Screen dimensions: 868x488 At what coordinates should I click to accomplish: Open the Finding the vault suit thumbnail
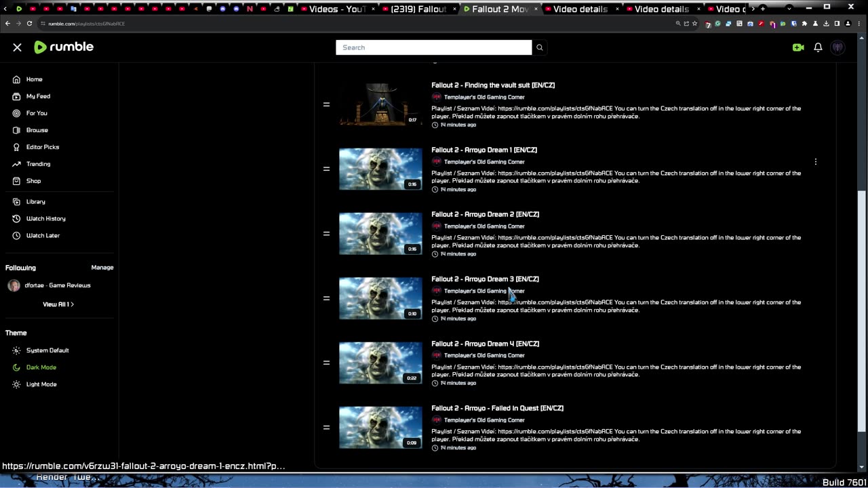[380, 104]
